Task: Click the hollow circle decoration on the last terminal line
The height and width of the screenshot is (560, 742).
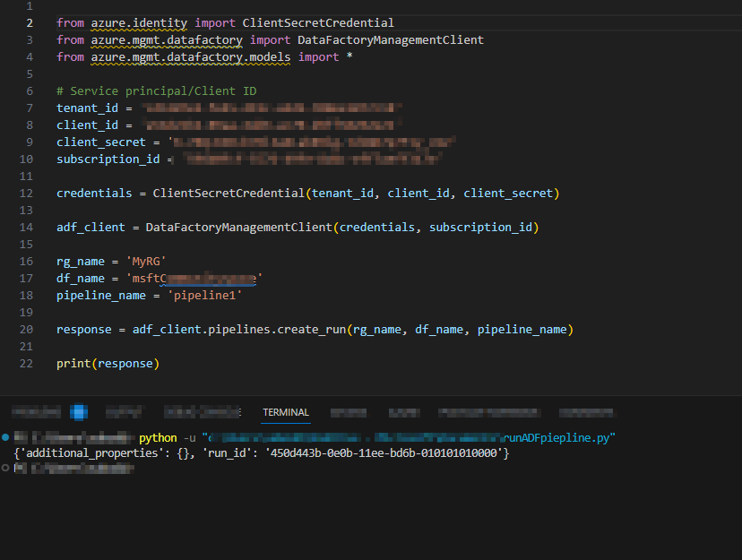Action: pos(7,467)
